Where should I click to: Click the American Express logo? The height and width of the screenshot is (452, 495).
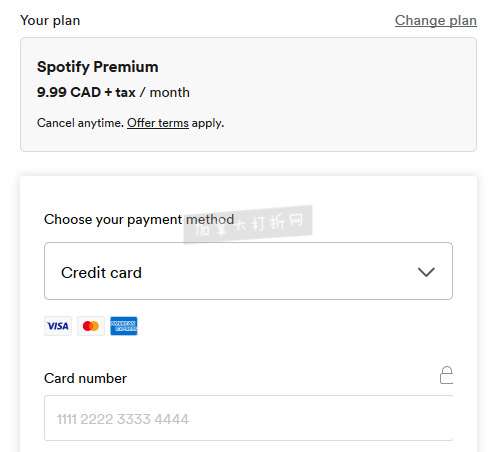124,326
